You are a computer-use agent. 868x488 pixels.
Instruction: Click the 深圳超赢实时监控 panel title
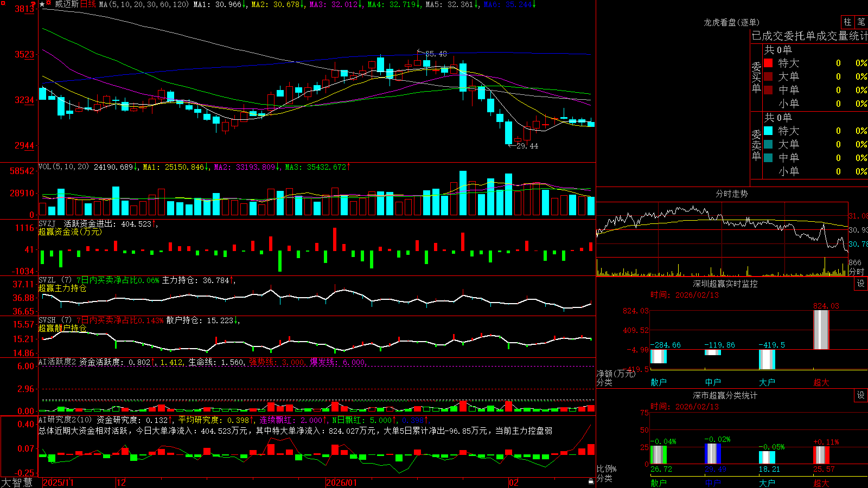tap(725, 284)
